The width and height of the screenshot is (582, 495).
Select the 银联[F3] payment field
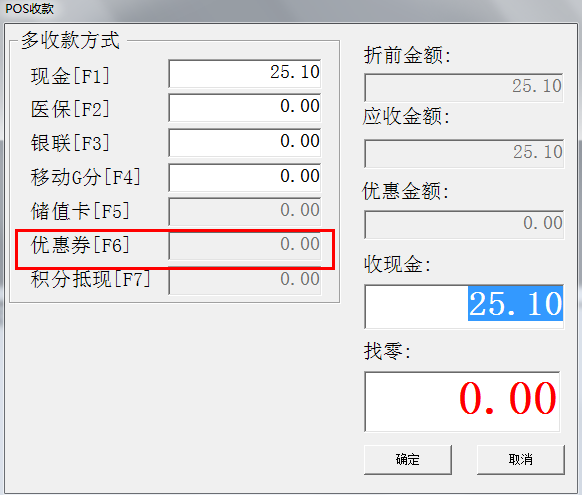coord(245,142)
